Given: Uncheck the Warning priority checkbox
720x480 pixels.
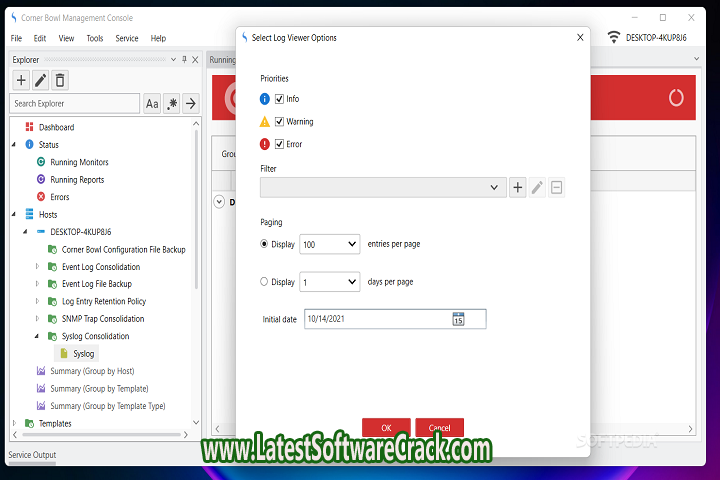Looking at the screenshot, I should pos(280,122).
